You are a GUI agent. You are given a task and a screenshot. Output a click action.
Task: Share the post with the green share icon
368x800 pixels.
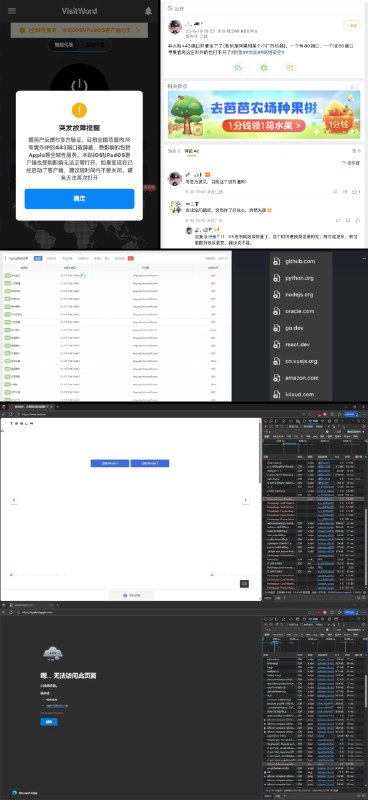pos(264,67)
